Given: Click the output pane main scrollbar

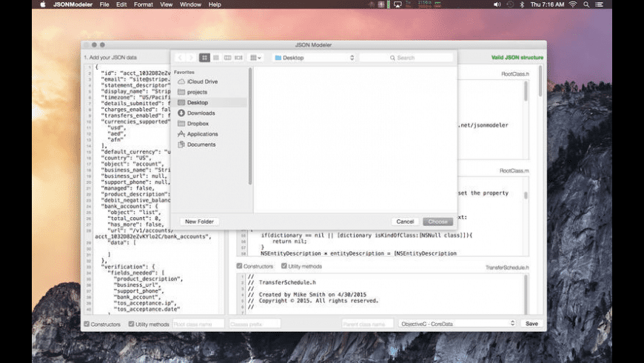Looking at the screenshot, I should coord(540,81).
